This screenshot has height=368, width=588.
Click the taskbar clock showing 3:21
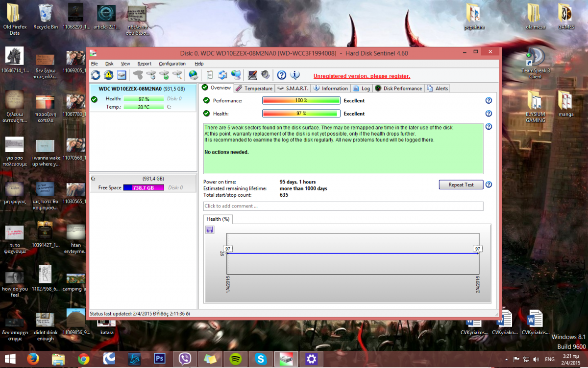tap(571, 359)
